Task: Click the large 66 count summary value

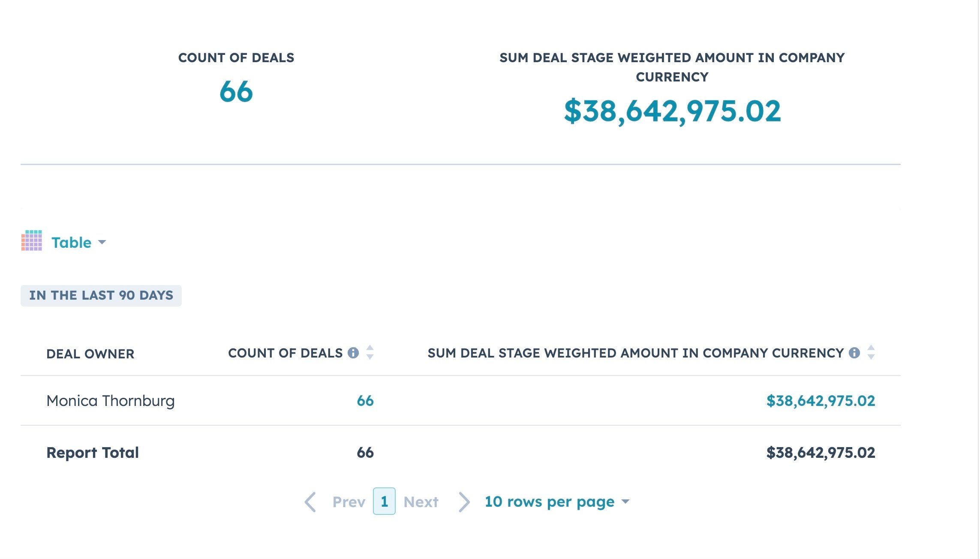Action: tap(236, 91)
